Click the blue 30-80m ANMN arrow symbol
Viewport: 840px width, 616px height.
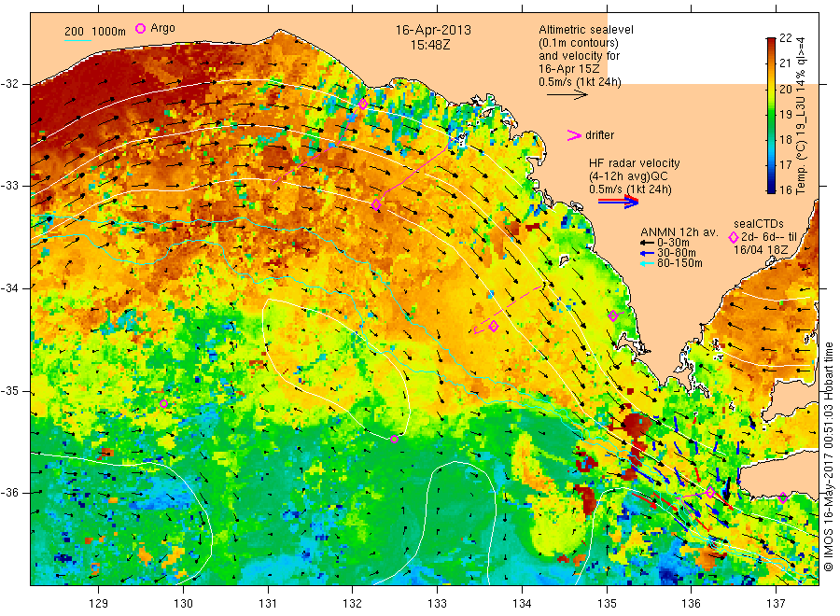click(x=647, y=253)
